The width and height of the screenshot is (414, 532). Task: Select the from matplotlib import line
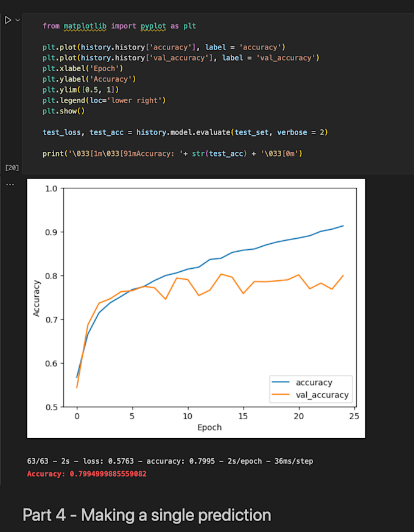(x=119, y=26)
